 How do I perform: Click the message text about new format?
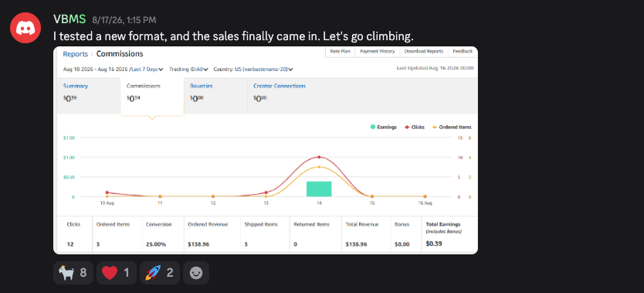pos(233,36)
